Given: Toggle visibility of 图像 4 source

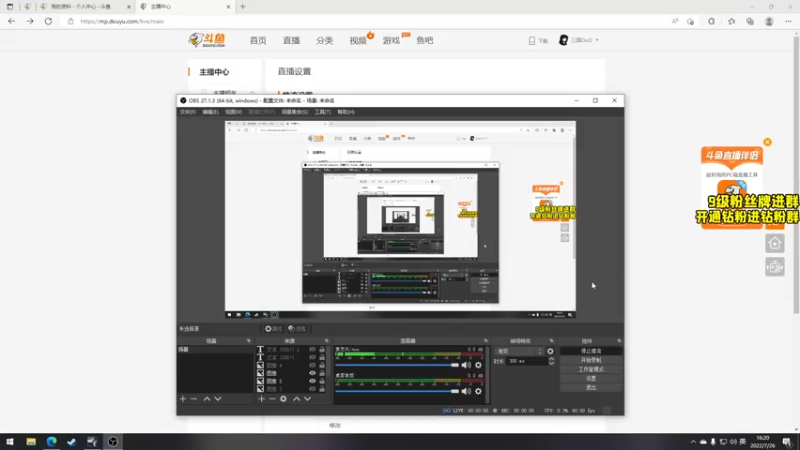Looking at the screenshot, I should (312, 365).
